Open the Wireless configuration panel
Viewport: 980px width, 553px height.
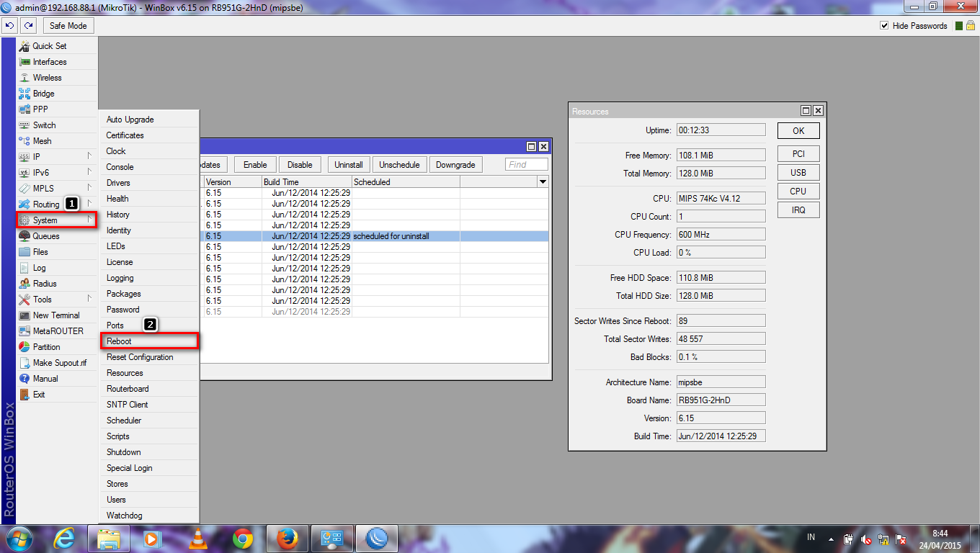pos(45,77)
